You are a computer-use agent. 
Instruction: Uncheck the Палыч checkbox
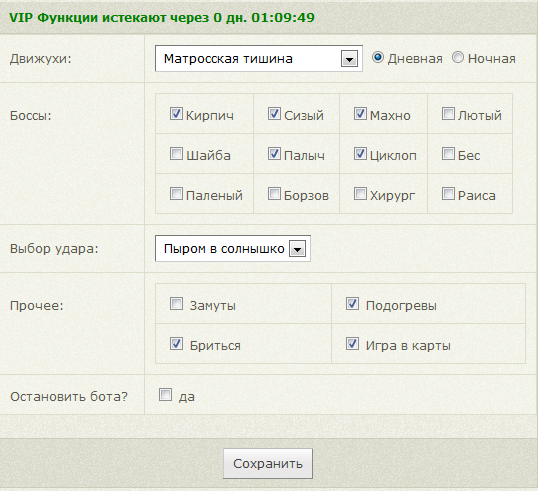tap(274, 153)
